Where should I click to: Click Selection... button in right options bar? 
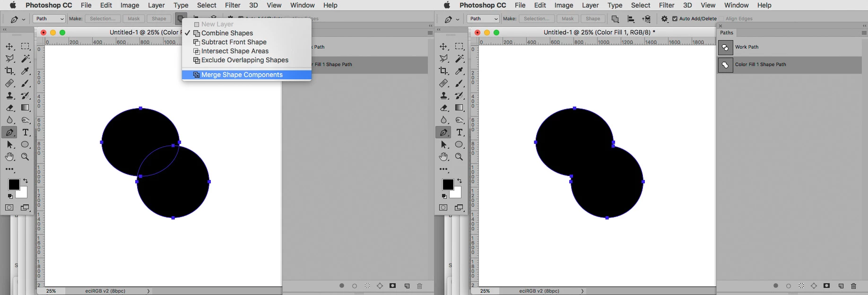coord(537,19)
